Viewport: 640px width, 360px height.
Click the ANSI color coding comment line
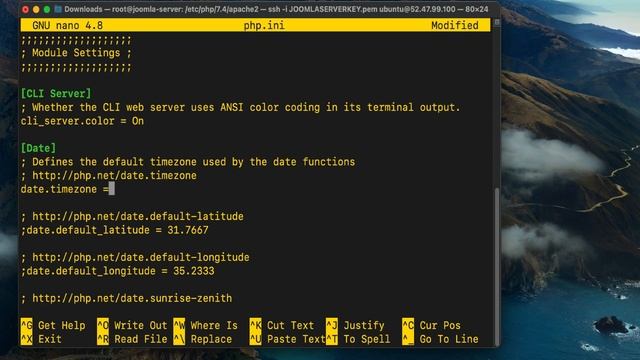pyautogui.click(x=240, y=107)
